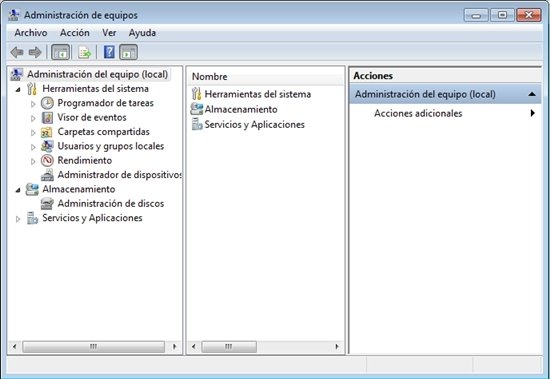This screenshot has width=550, height=379.
Task: Click left pane horizontal scrollbar thumb
Action: tap(93, 347)
